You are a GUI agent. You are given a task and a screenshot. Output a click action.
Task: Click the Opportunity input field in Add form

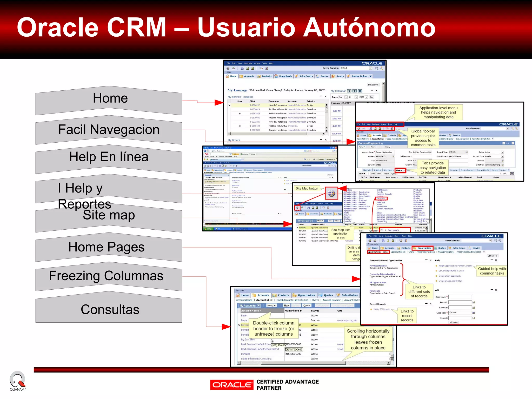(460, 297)
